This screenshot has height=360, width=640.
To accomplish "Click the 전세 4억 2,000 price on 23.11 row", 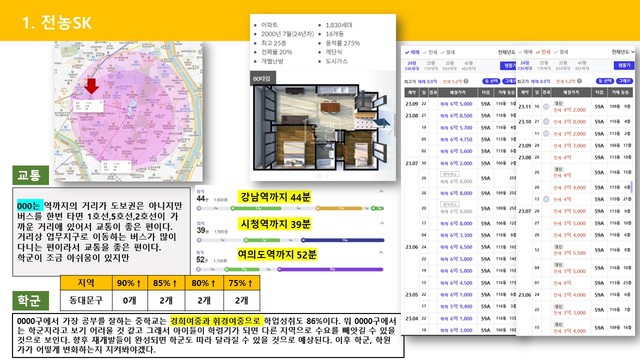I will (569, 110).
